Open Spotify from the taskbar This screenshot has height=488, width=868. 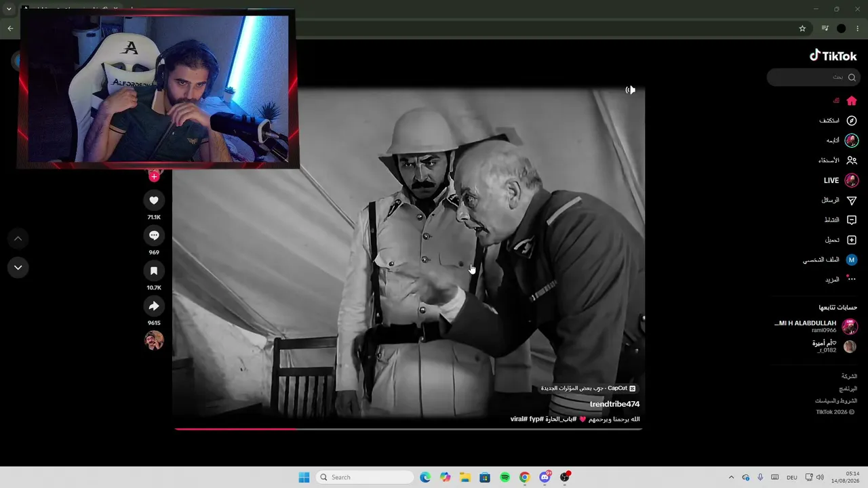coord(505,477)
